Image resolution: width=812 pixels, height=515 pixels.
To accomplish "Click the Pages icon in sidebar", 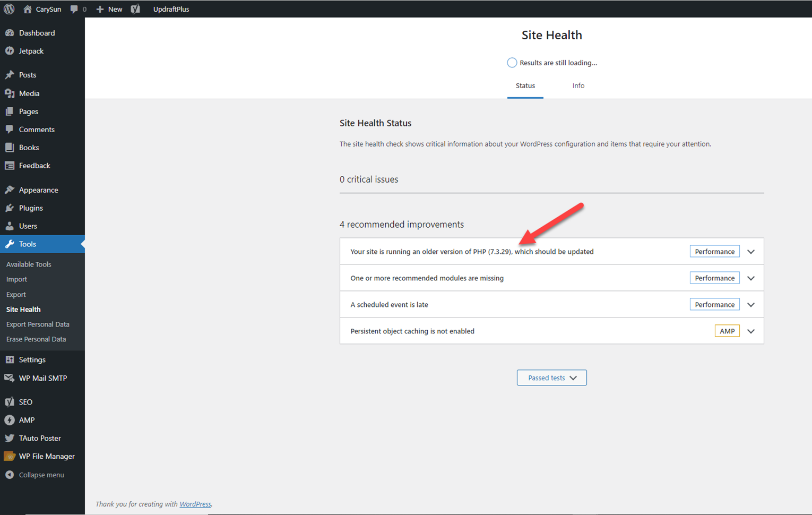I will (x=10, y=111).
